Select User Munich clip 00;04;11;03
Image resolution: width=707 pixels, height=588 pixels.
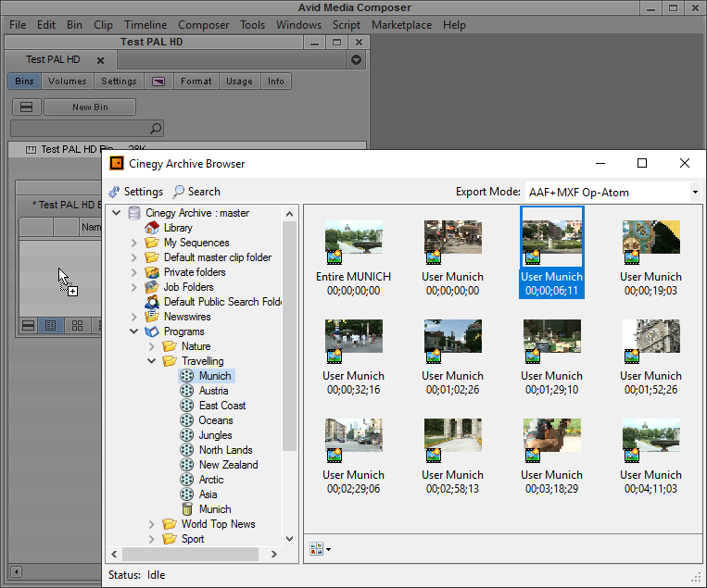coord(651,436)
